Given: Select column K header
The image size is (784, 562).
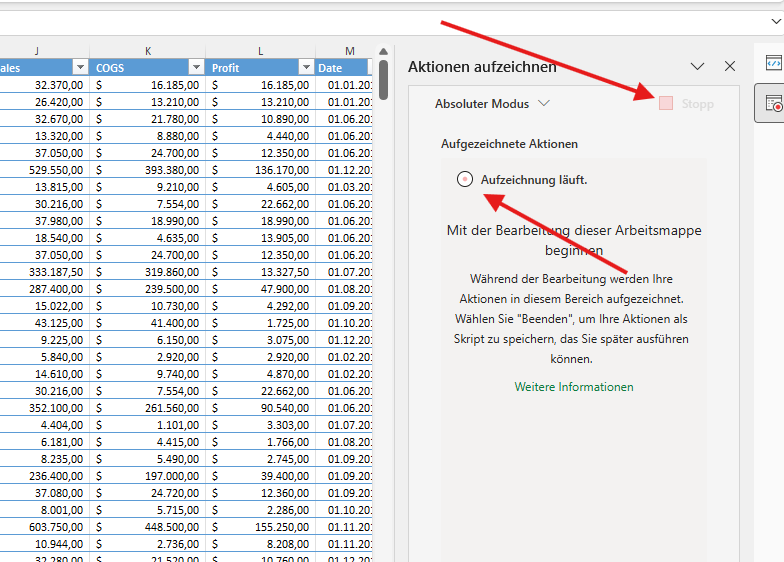Looking at the screenshot, I should [148, 51].
